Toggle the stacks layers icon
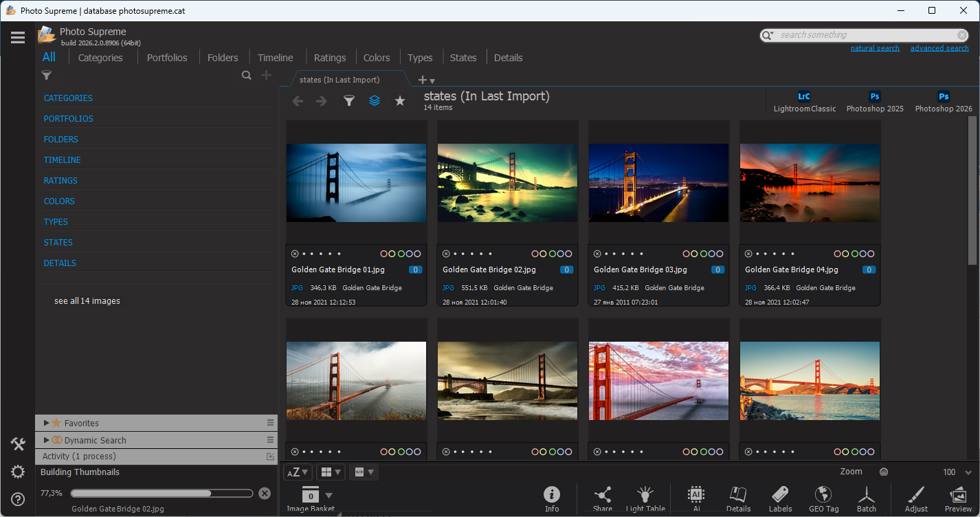This screenshot has height=517, width=980. coord(375,101)
